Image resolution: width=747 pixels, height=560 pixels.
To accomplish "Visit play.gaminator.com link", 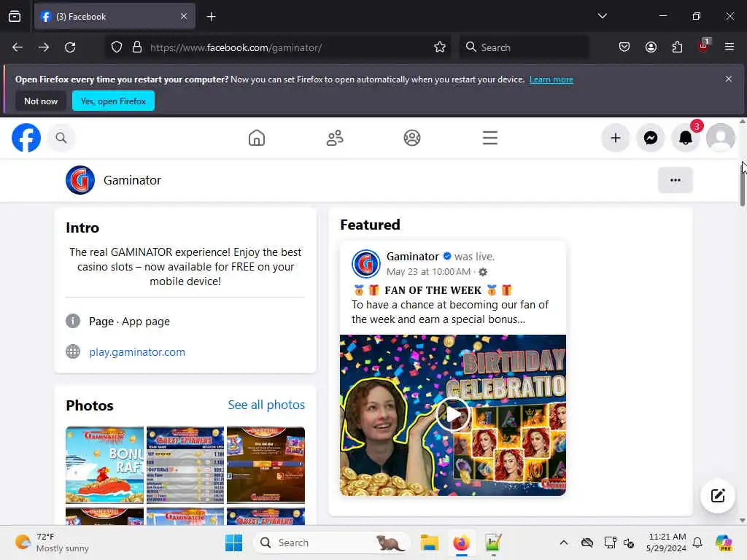I will tap(137, 352).
